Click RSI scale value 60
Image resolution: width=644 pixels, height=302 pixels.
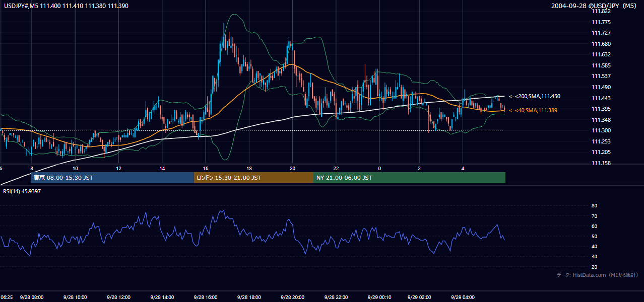(x=594, y=226)
